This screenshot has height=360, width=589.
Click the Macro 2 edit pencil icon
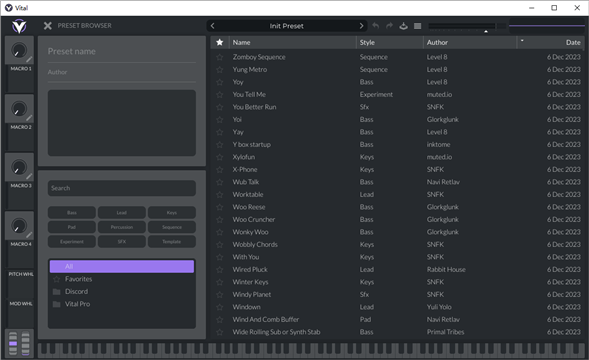tap(29, 118)
